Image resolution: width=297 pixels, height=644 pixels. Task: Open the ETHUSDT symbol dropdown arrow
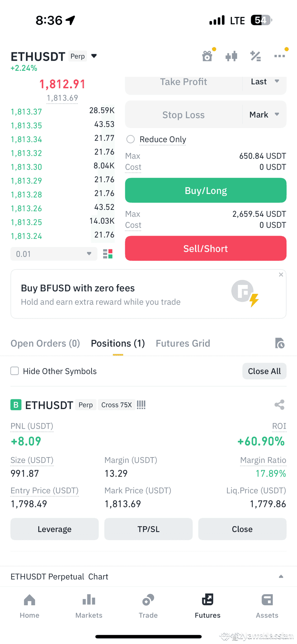click(x=94, y=56)
